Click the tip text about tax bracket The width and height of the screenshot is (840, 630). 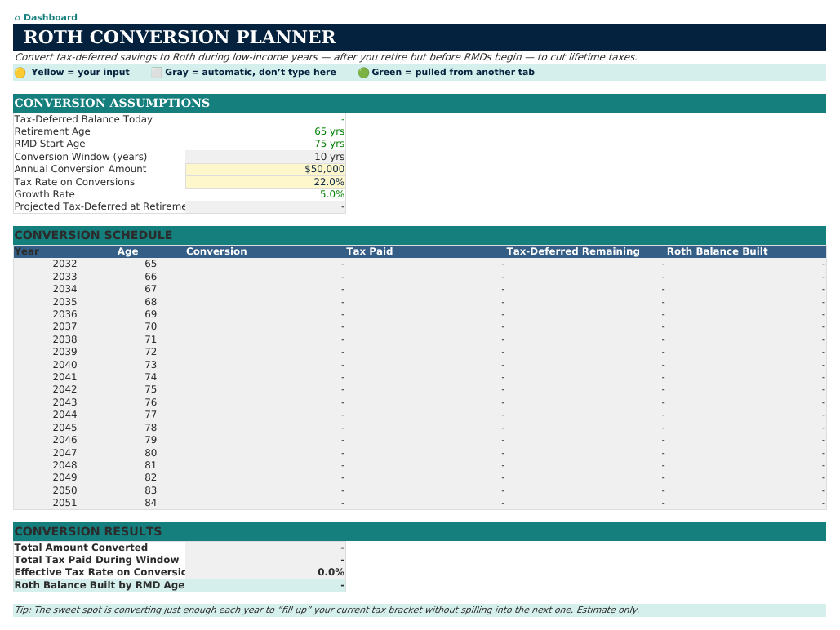click(327, 610)
